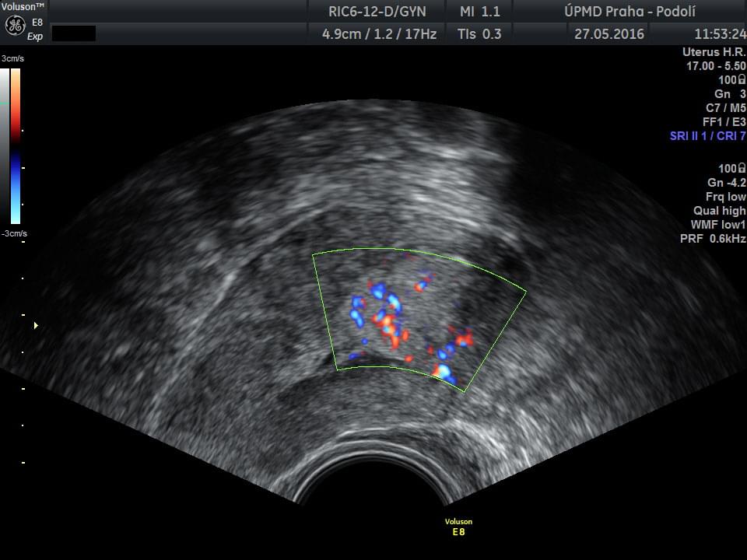Click the "Exp" label under E8
The image size is (747, 560).
click(35, 37)
